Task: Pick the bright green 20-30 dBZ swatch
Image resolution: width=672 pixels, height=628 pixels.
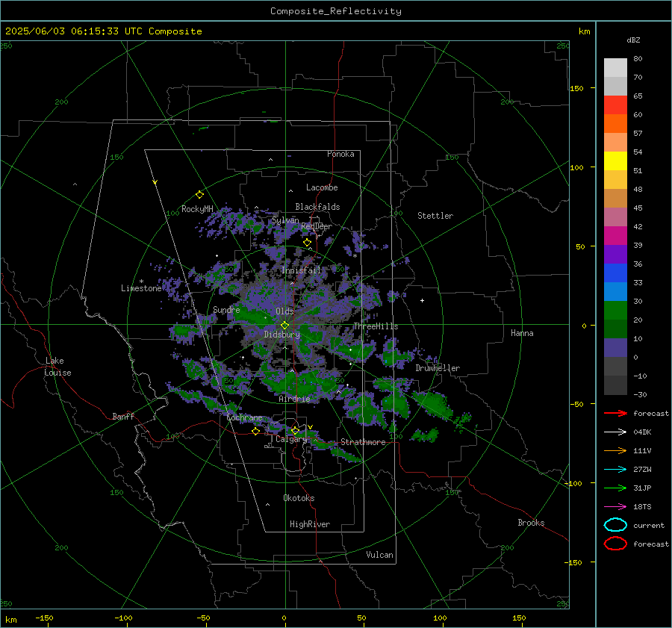Action: click(615, 311)
